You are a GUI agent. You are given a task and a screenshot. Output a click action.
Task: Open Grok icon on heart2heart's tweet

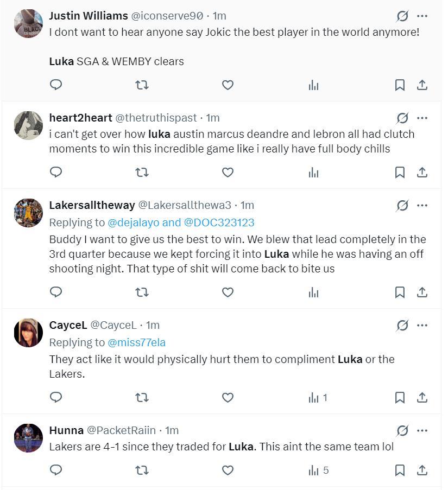point(402,118)
